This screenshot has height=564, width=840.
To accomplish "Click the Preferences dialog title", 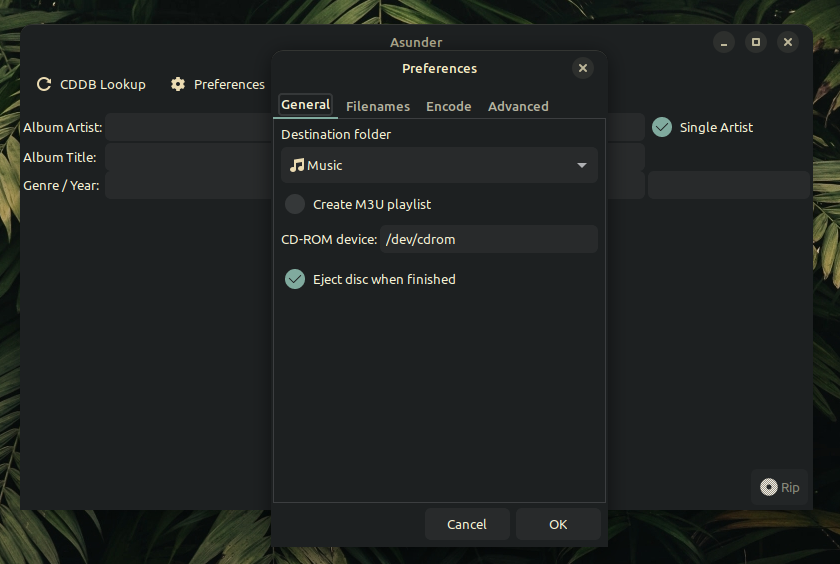I will tap(439, 69).
